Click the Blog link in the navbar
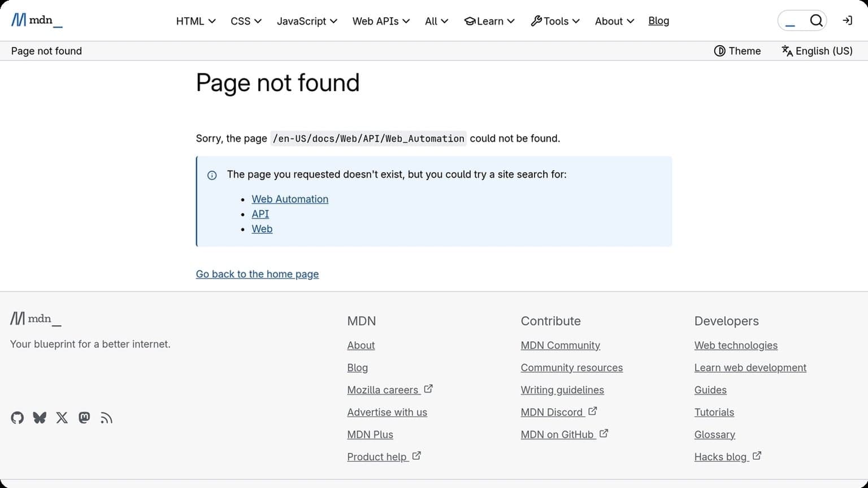Image resolution: width=868 pixels, height=488 pixels. [x=658, y=21]
